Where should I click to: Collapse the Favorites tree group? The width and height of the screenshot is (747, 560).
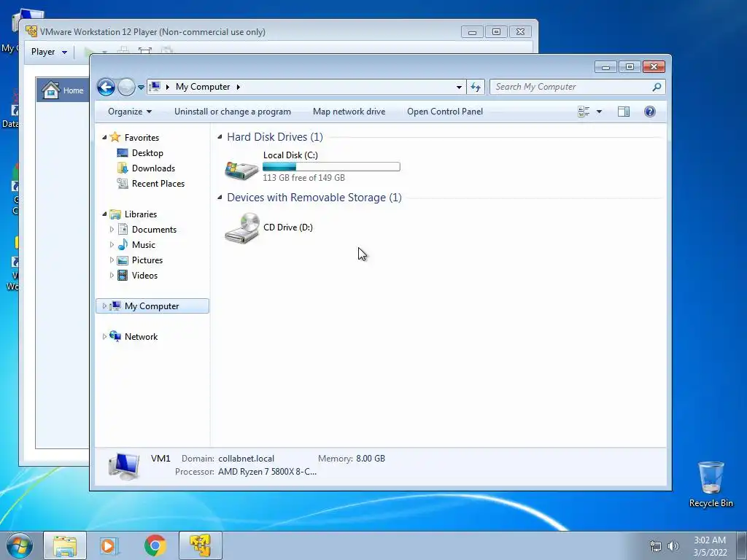pos(104,138)
